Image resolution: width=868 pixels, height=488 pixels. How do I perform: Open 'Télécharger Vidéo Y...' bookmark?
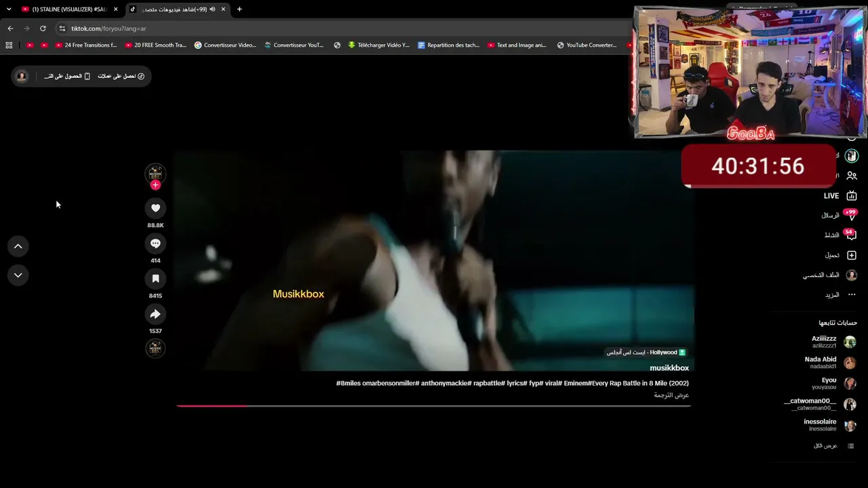point(378,45)
